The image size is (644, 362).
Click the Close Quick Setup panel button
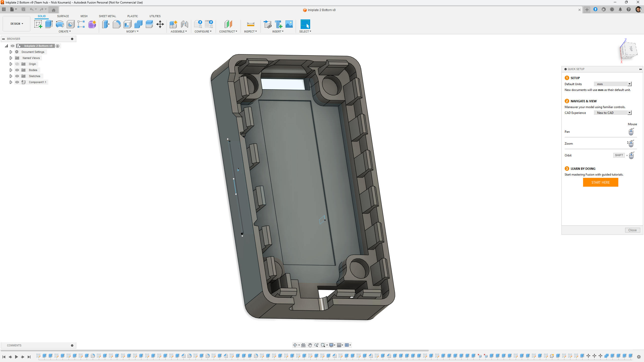click(632, 230)
